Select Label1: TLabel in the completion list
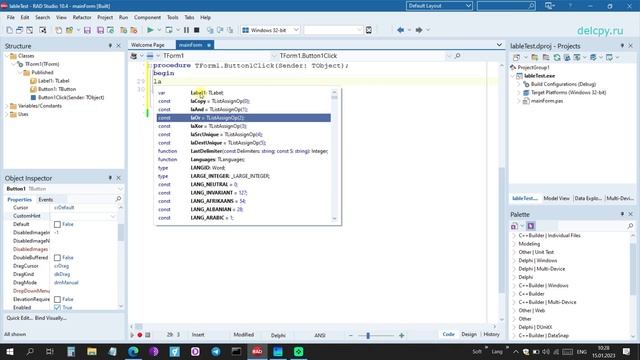 tap(244, 93)
